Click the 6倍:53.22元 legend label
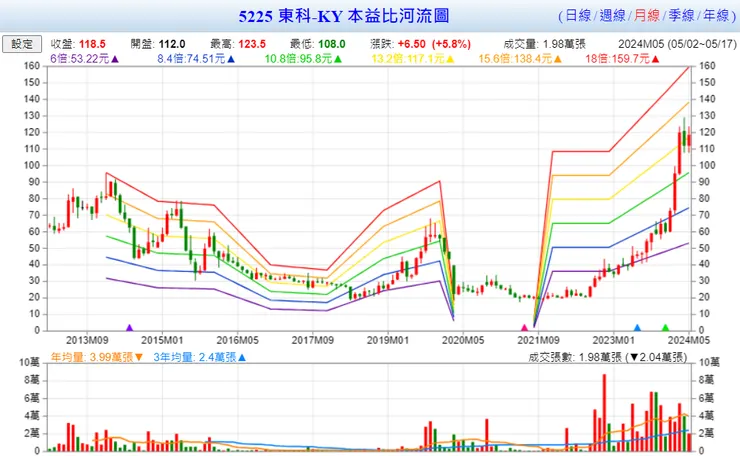740x456 pixels. tap(80, 59)
